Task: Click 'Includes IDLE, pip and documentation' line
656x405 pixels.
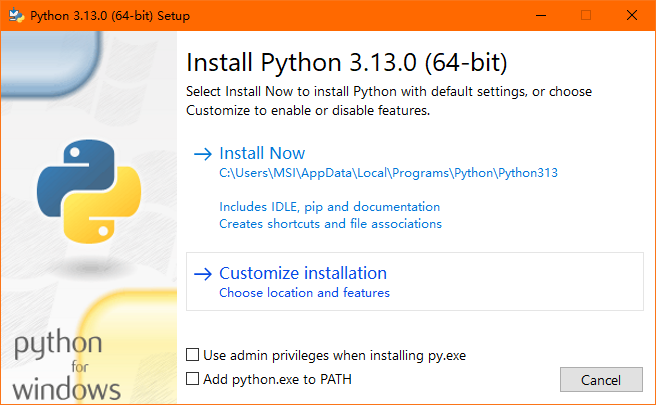Action: tap(329, 207)
